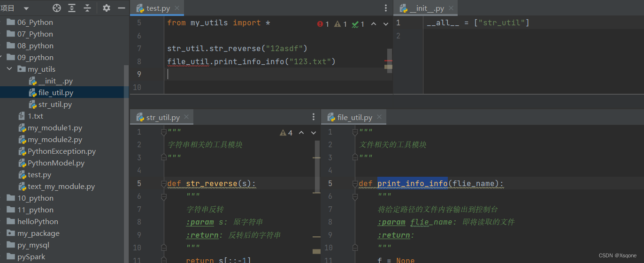Expand the pySpark folder

pyautogui.click(x=31, y=256)
